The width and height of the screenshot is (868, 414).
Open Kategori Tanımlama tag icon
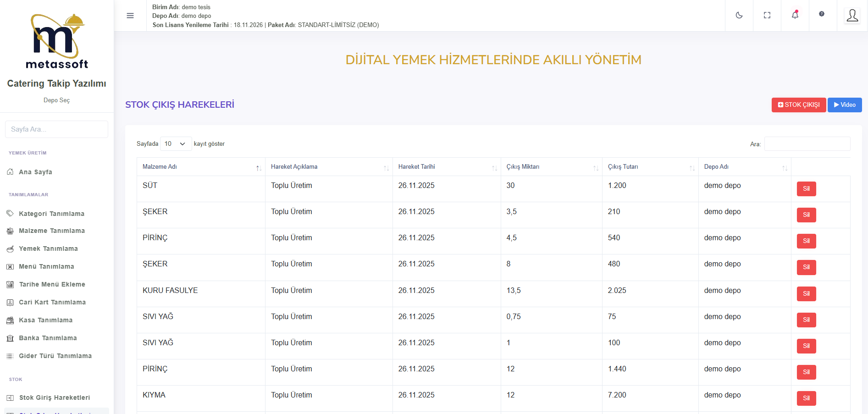(x=10, y=214)
